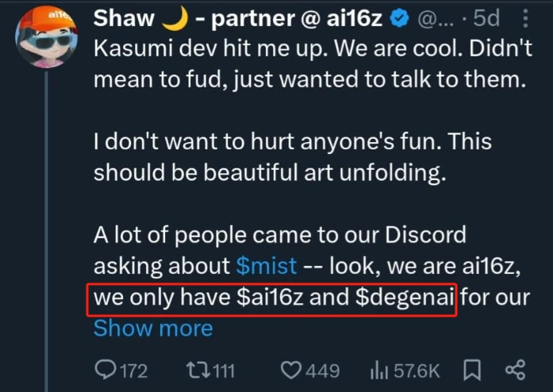
Task: Open the $mist cashtag link
Action: [267, 264]
